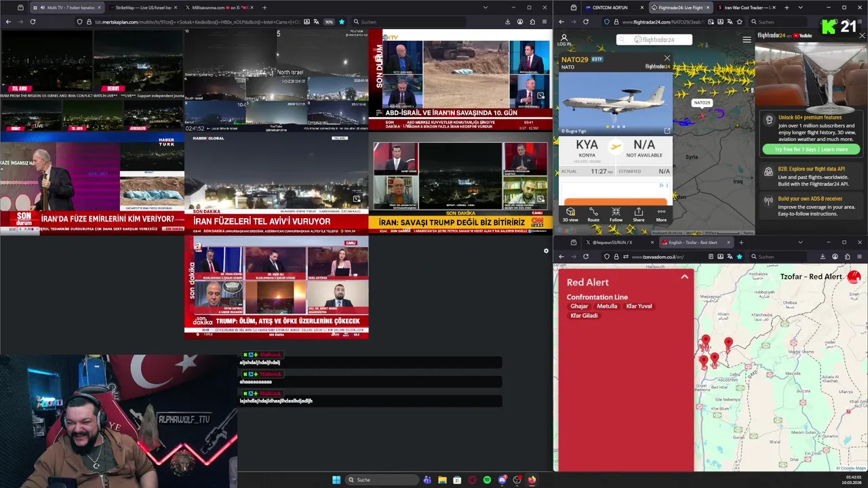868x488 pixels.
Task: Open B2B flight data API link
Action: tap(811, 169)
